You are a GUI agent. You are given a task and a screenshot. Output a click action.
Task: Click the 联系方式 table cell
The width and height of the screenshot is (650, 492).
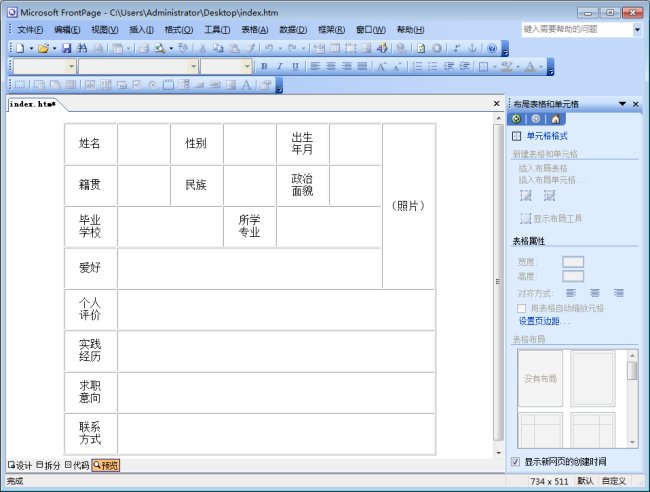click(x=90, y=434)
